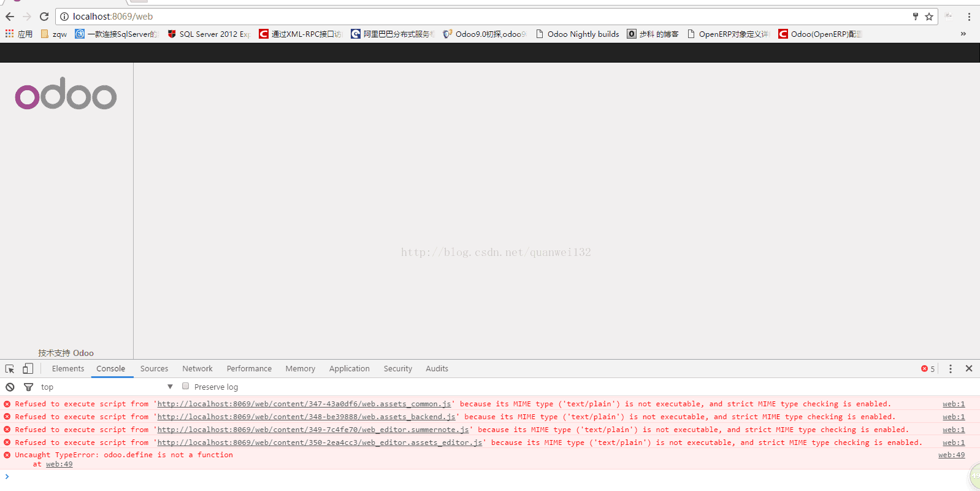The height and width of the screenshot is (491, 980).
Task: Open the Apps grid icon in bookmarks bar
Action: pos(9,34)
